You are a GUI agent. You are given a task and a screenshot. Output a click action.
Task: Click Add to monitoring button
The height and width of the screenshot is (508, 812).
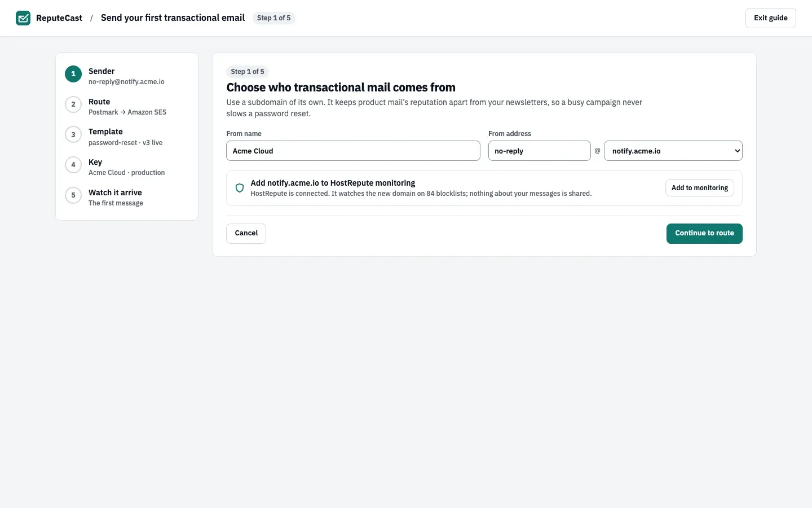click(x=700, y=188)
